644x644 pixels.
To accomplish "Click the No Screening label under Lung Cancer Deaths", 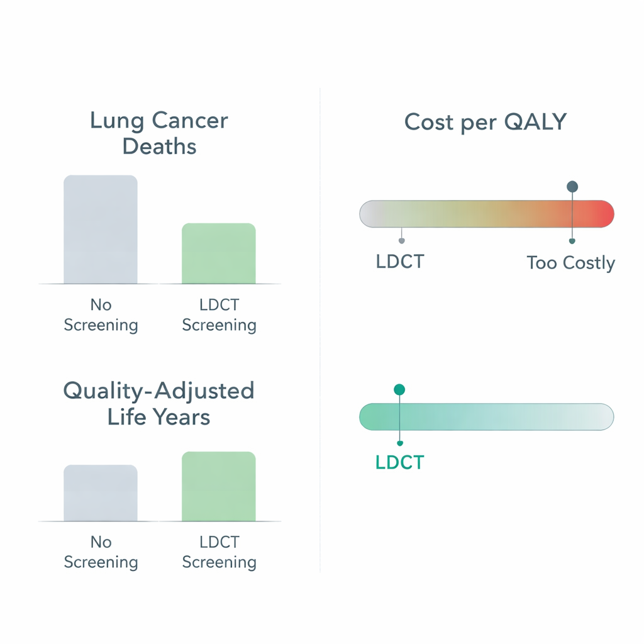I will pos(101,315).
